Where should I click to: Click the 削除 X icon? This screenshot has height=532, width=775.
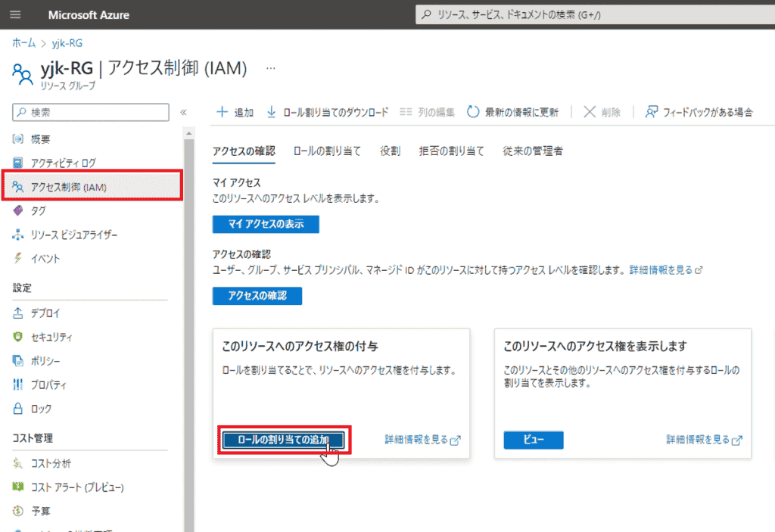589,112
